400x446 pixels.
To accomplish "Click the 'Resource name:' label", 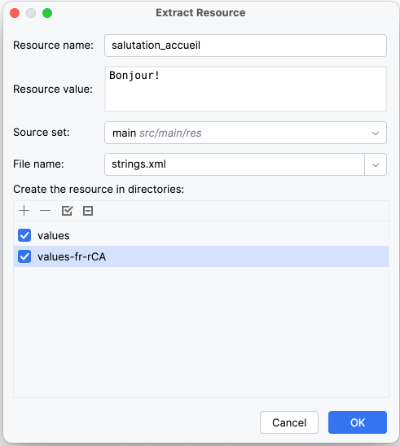I will point(53,45).
